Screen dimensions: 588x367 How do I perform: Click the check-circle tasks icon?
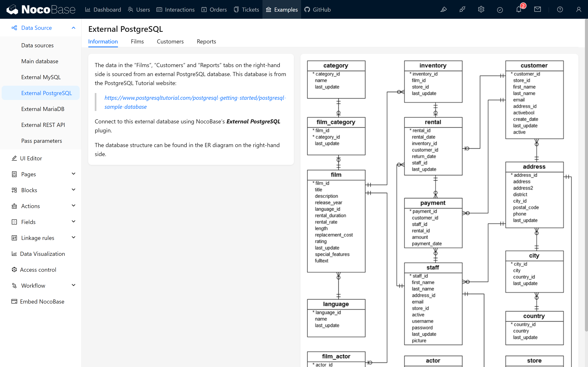point(500,9)
